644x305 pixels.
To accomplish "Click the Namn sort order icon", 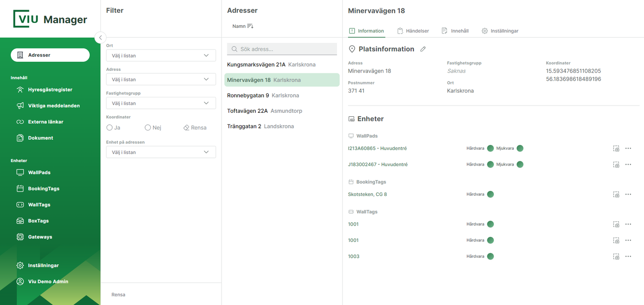I will 250,26.
